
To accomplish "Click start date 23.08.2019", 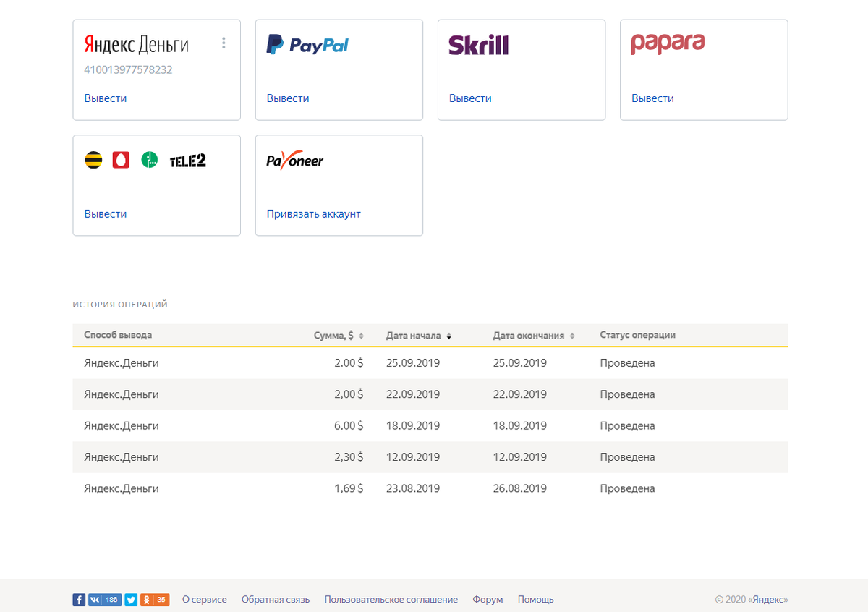I will [x=413, y=489].
